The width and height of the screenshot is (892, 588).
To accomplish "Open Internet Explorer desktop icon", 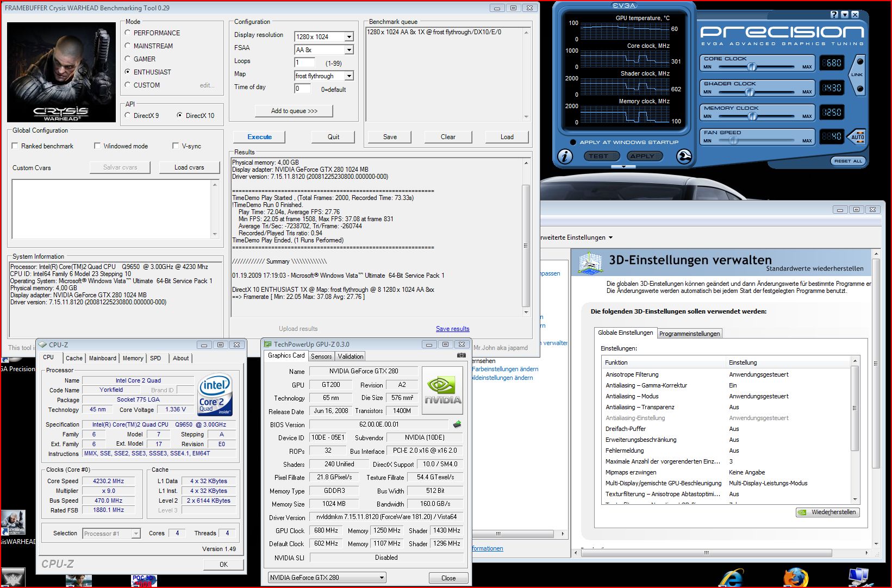I will [731, 577].
